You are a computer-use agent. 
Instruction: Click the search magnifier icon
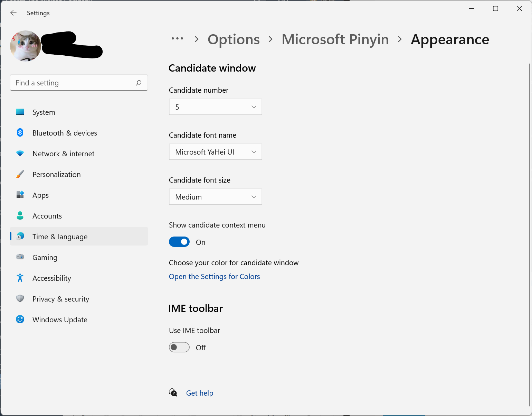[x=139, y=83]
